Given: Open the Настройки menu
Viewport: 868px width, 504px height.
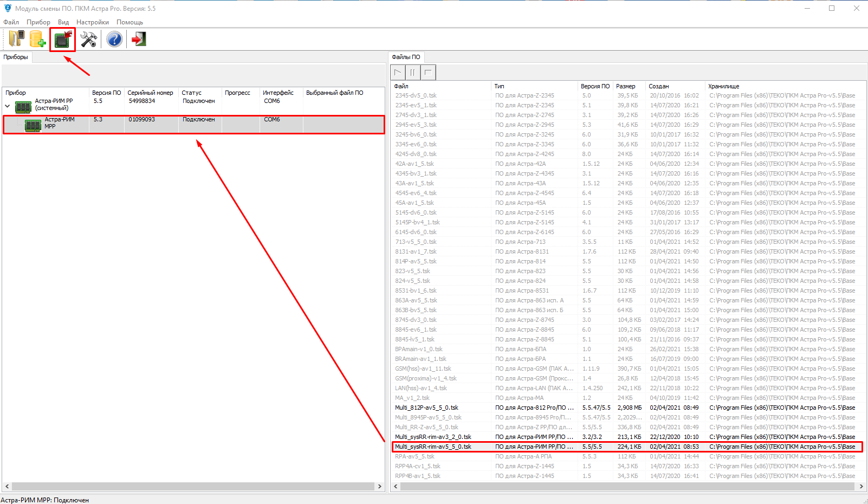Looking at the screenshot, I should [92, 22].
